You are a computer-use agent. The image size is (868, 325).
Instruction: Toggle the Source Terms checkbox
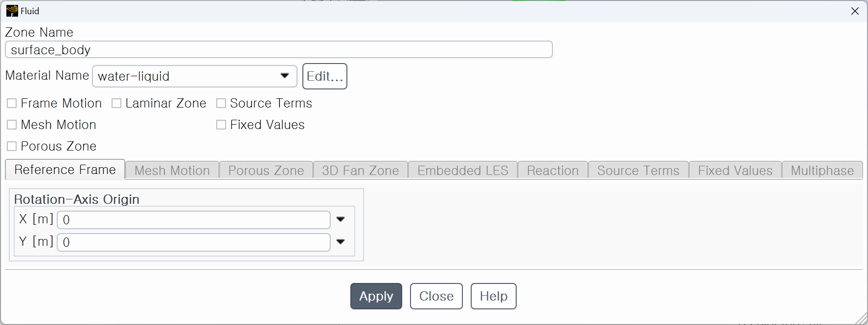click(x=221, y=103)
